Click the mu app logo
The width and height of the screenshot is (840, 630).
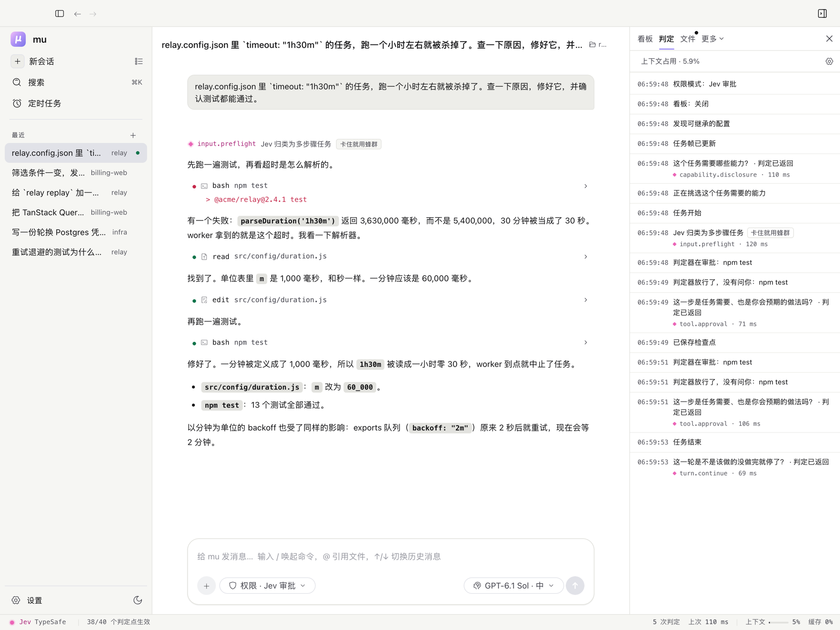(18, 39)
